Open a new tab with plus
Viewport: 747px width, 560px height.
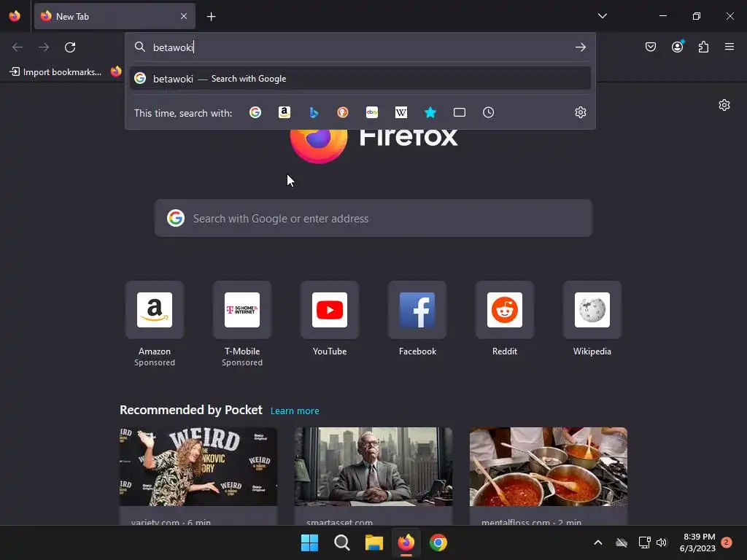pyautogui.click(x=212, y=17)
